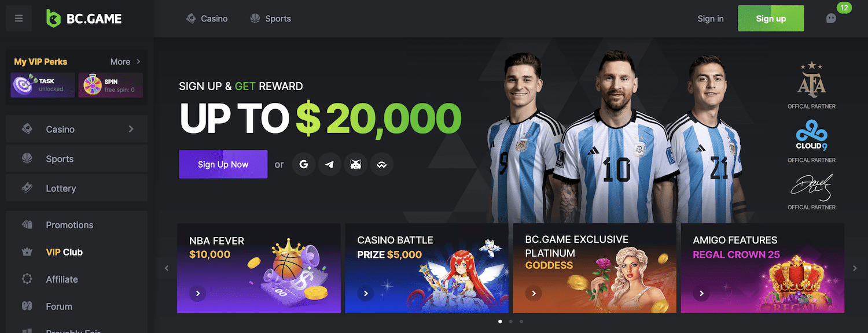Open the Task unlocked VIP perk

point(43,85)
